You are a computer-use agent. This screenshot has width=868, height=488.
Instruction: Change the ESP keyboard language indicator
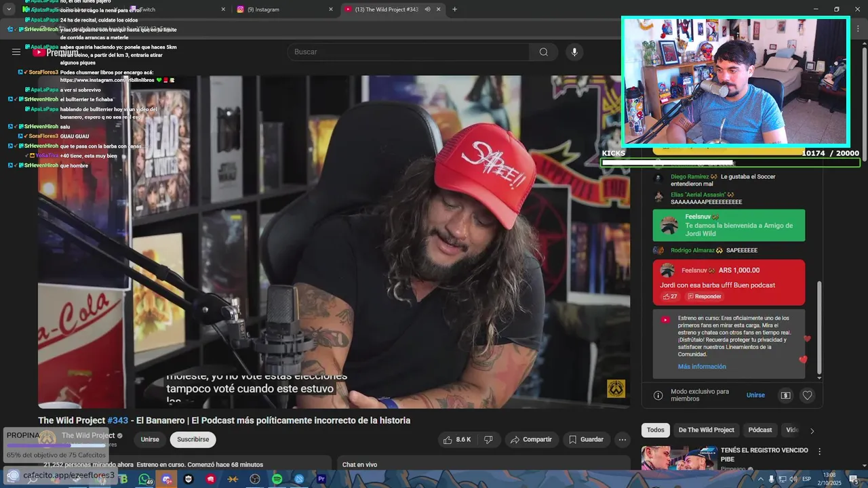click(806, 479)
